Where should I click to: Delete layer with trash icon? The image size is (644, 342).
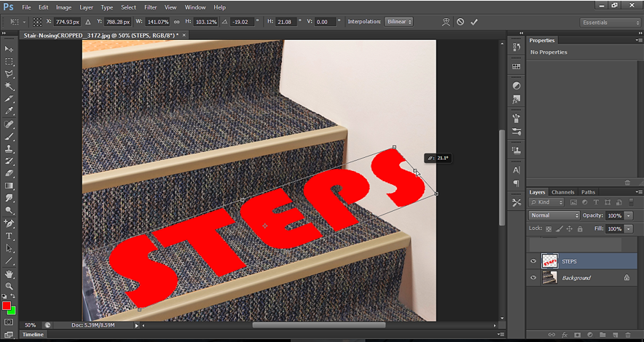tap(627, 335)
